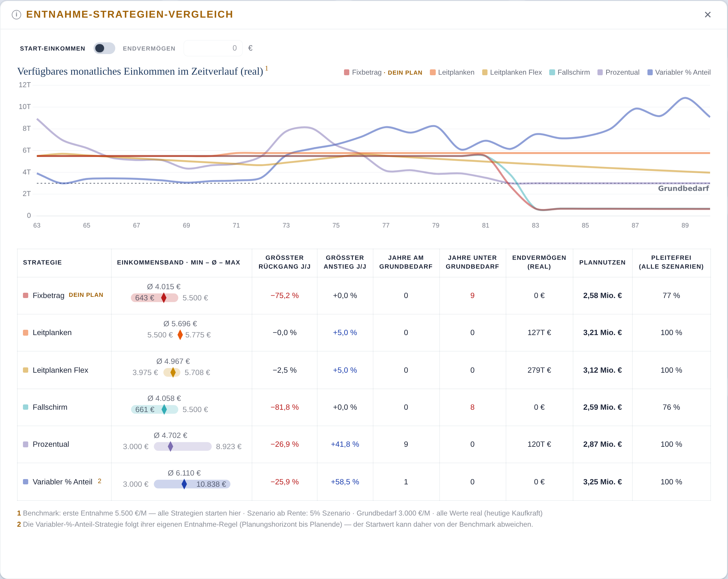Click Prozentual's +41,8 % largest increase value
This screenshot has height=579, width=728.
[x=345, y=444]
